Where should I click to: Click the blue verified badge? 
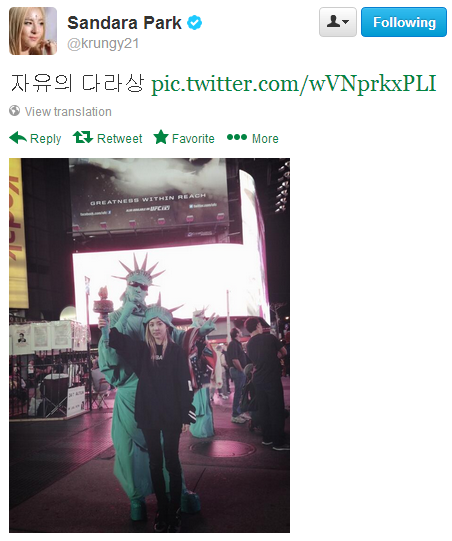click(x=194, y=23)
